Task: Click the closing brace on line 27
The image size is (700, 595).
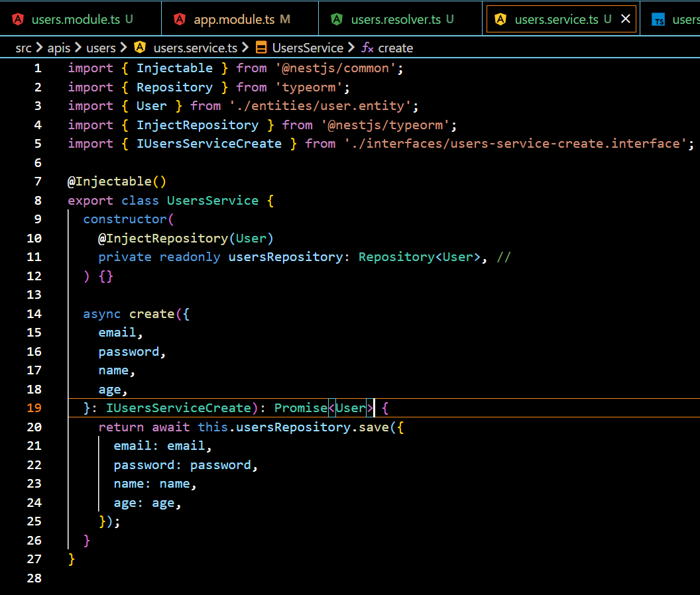Action: pos(72,559)
